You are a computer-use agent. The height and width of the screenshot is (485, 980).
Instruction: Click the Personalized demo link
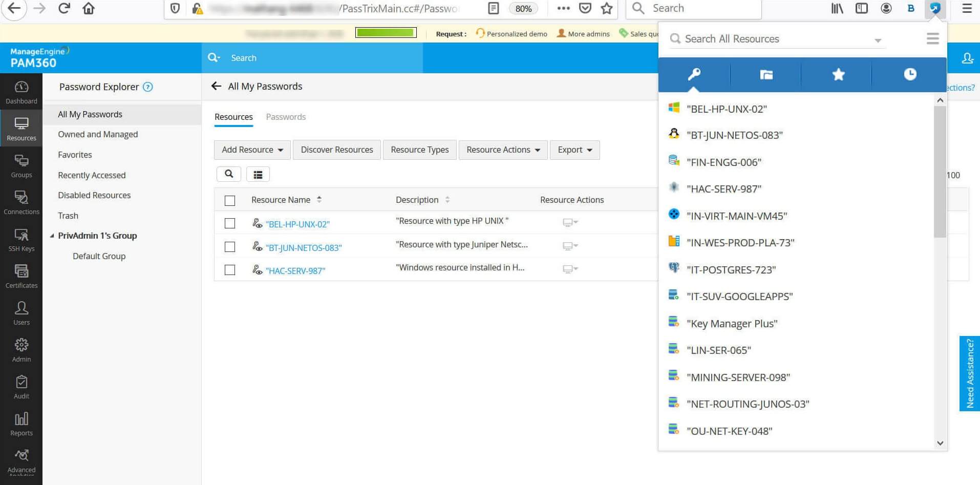coord(511,34)
